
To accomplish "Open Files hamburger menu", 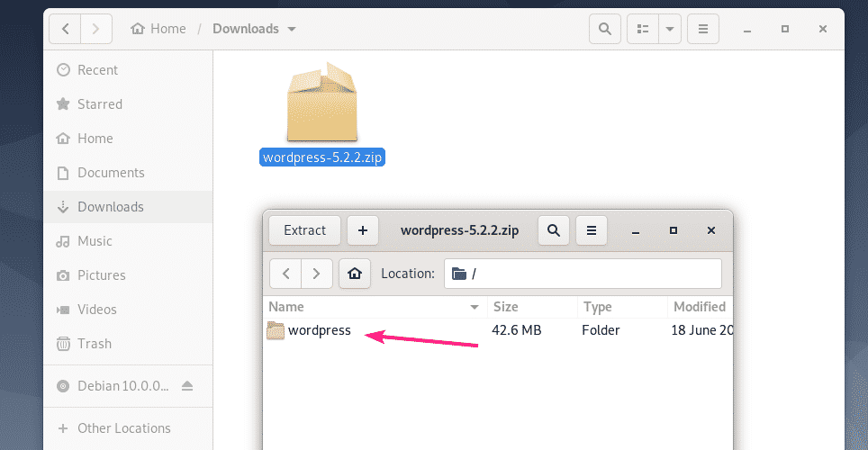I will (x=703, y=29).
